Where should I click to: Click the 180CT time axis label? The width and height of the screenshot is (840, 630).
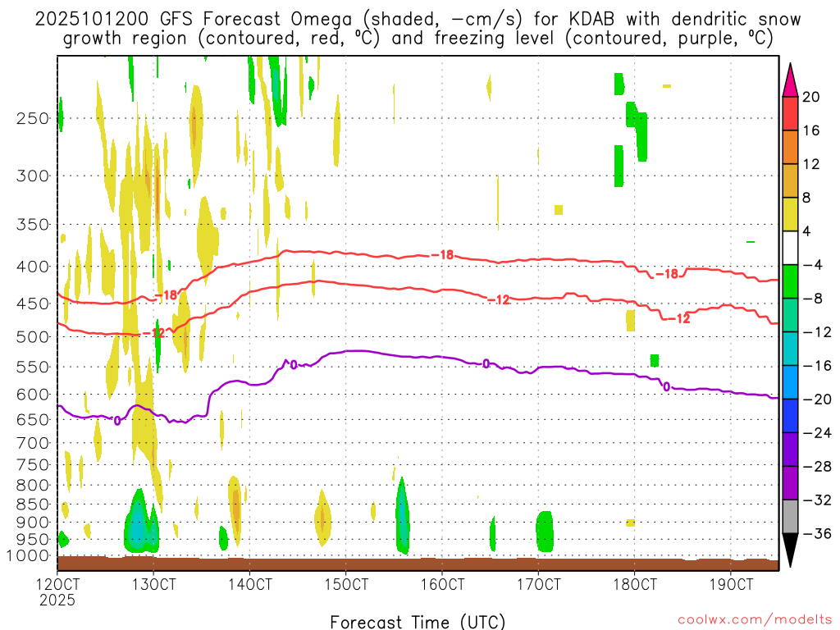(634, 584)
